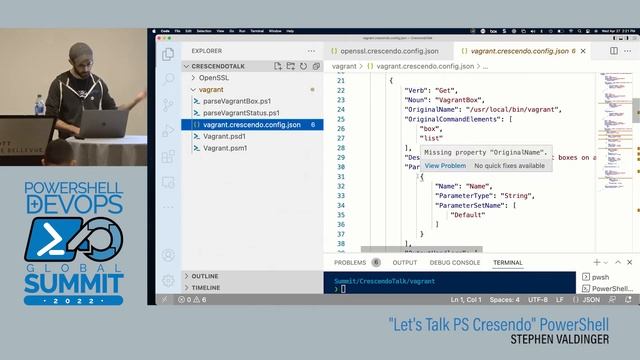640x360 pixels.
Task: Split the editor to the right
Action: [614, 51]
